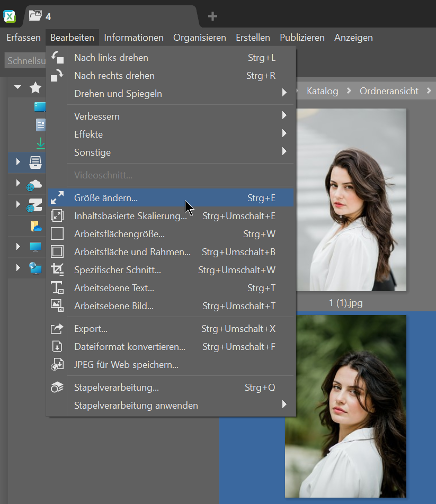The image size is (436, 504).
Task: Add a new tab with plus button
Action: click(x=212, y=16)
